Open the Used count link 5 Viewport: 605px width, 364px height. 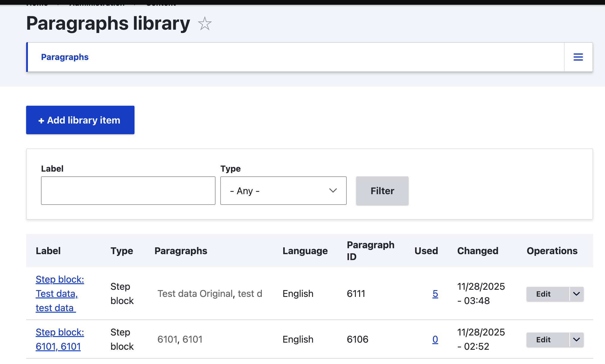tap(435, 294)
